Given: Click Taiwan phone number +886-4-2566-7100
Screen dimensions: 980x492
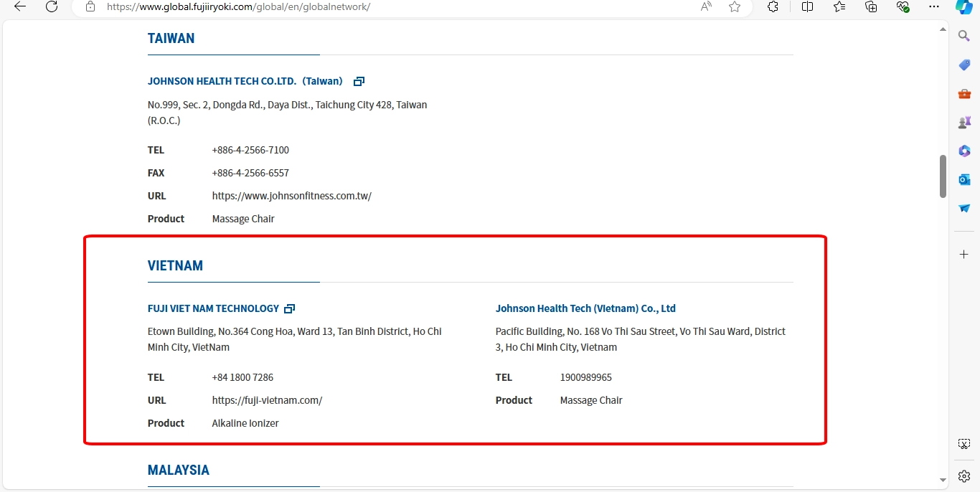Looking at the screenshot, I should (250, 150).
